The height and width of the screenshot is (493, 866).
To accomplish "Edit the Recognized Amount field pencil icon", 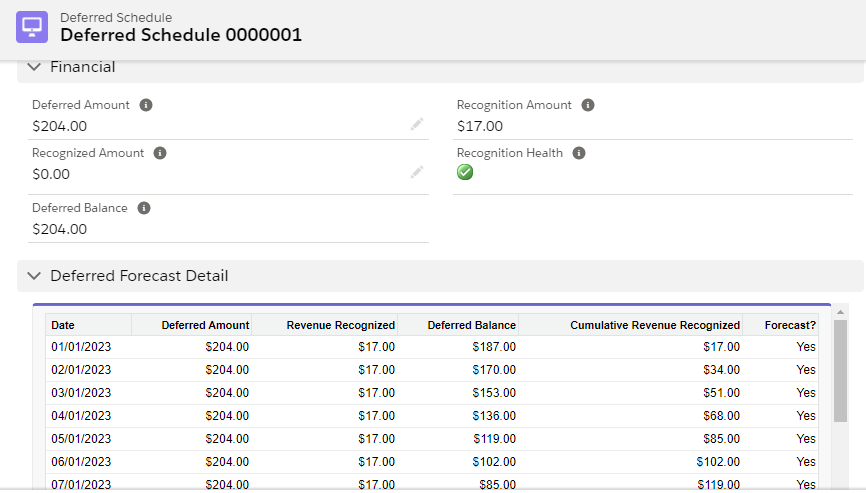I will [417, 172].
